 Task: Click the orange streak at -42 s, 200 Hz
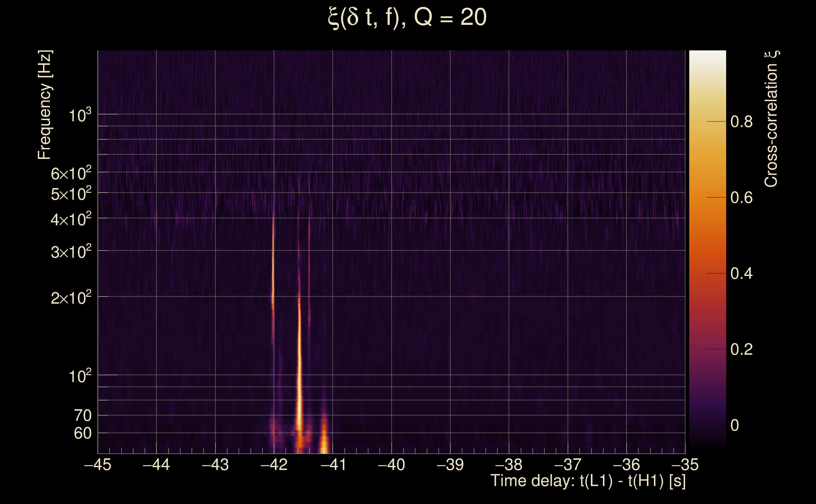click(x=273, y=298)
